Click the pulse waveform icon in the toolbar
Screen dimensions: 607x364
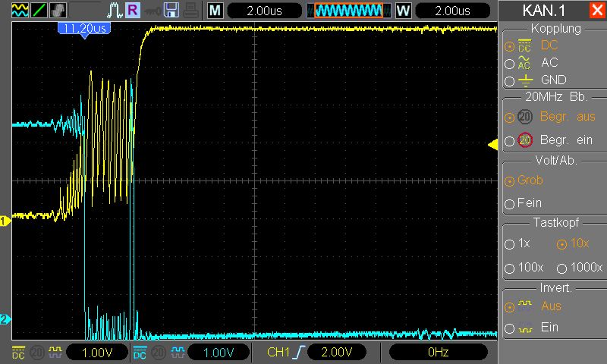115,10
